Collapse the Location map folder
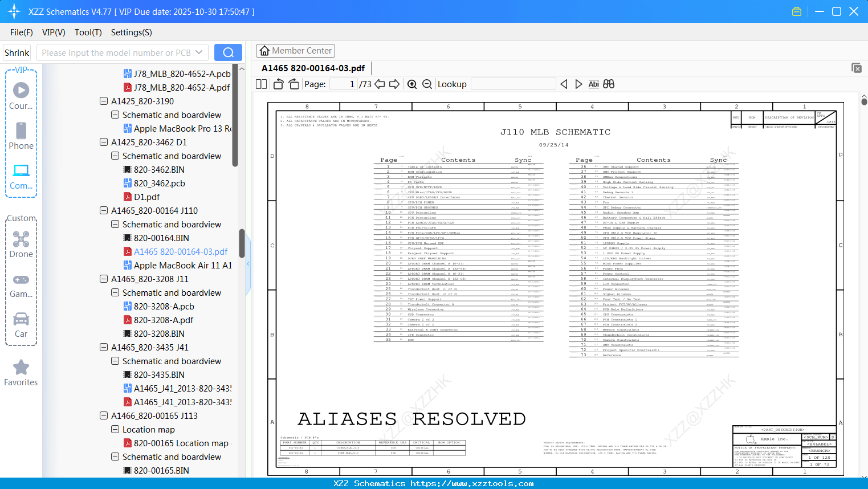The image size is (868, 489). click(115, 429)
